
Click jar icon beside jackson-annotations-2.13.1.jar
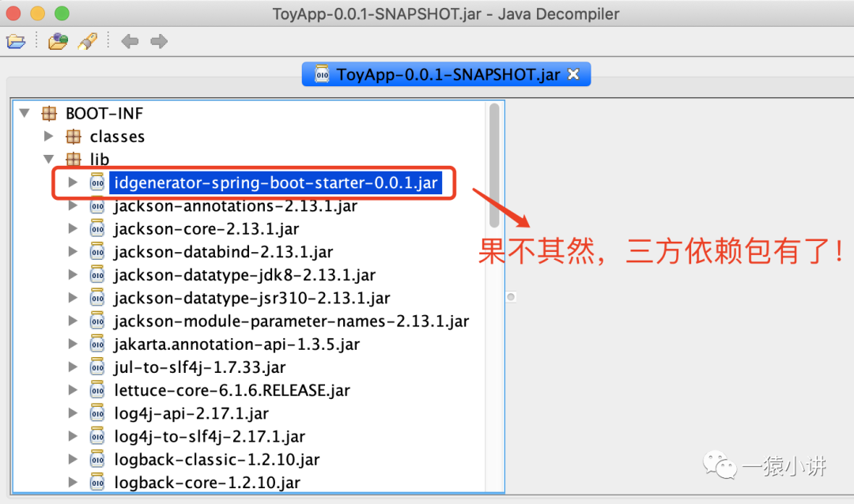pos(97,205)
